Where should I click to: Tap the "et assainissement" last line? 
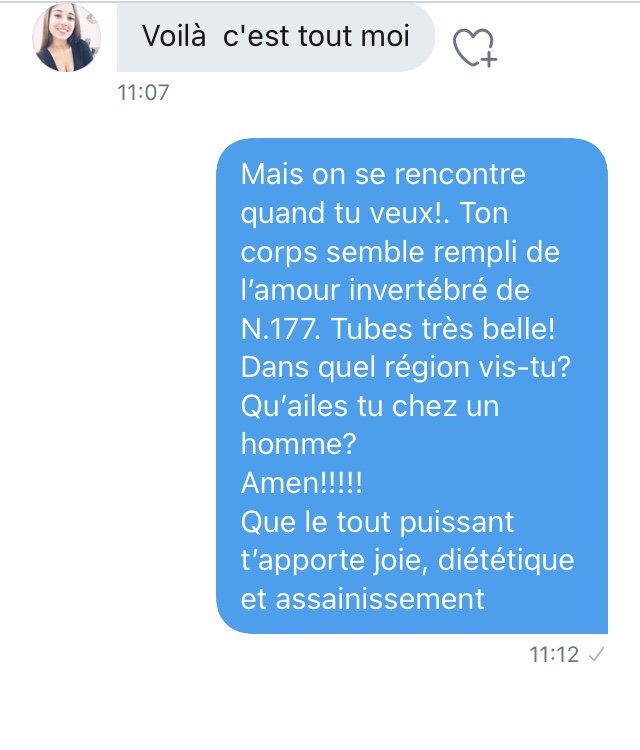click(363, 597)
